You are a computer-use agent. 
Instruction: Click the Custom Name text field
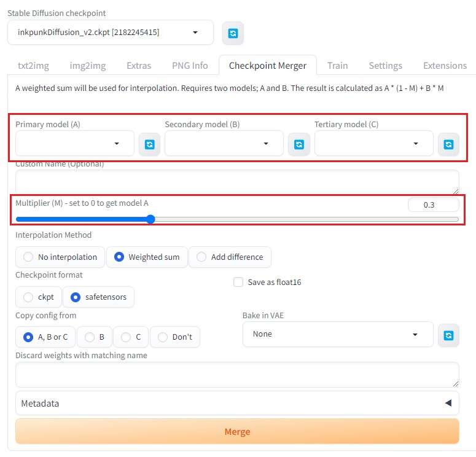point(237,182)
